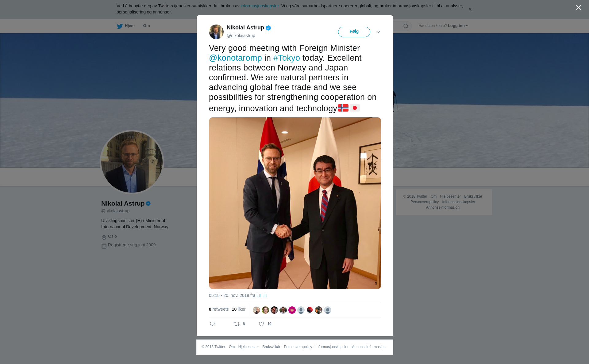Expand the tweet options chevron beside Følg
The image size is (589, 364).
378,32
